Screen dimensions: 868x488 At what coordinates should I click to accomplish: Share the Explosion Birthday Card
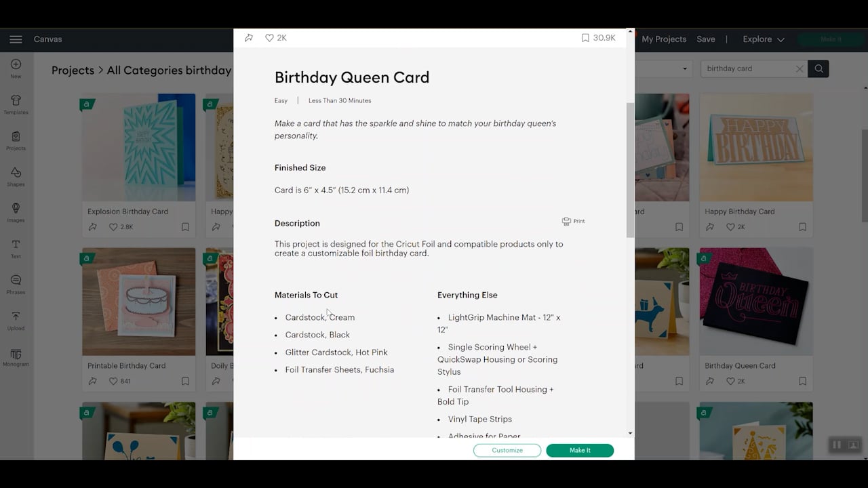(93, 227)
